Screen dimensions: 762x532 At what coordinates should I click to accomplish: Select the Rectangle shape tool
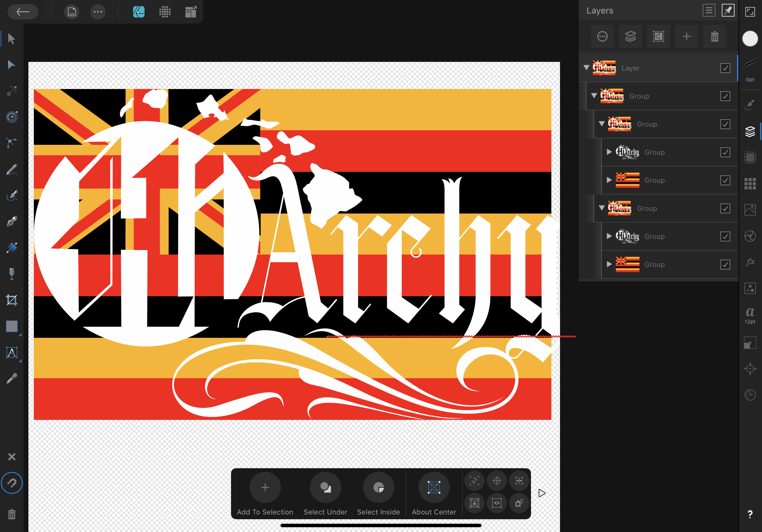tap(11, 326)
